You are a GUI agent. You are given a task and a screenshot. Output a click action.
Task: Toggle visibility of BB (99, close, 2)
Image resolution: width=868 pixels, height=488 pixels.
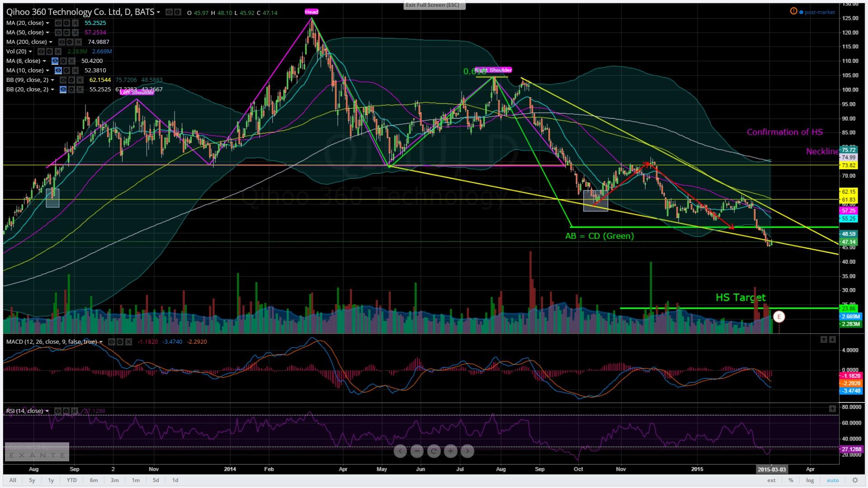click(x=63, y=80)
